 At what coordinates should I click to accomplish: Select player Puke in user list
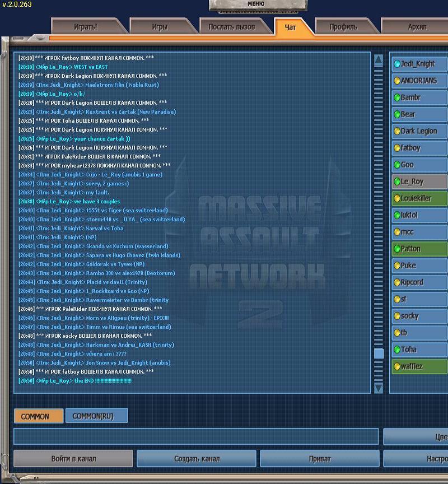419,266
